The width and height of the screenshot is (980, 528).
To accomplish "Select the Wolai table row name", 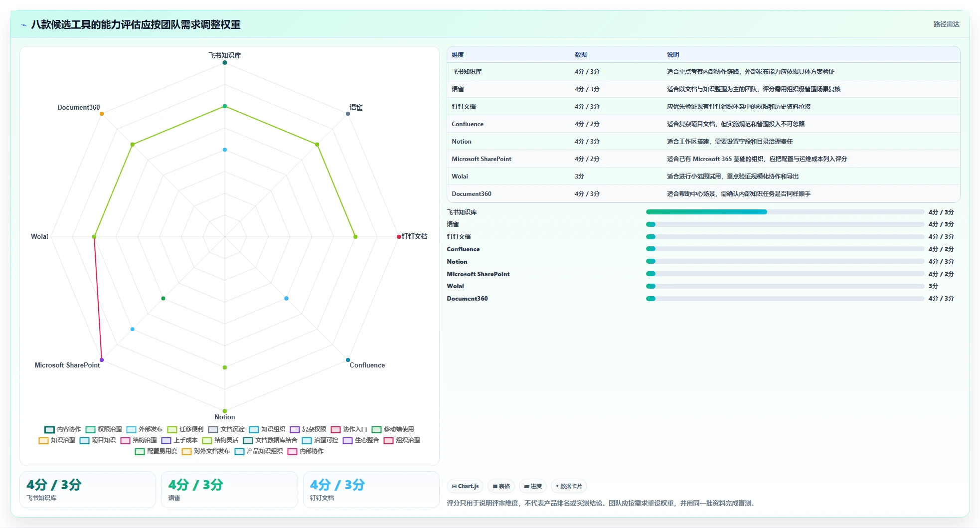I will [x=460, y=176].
